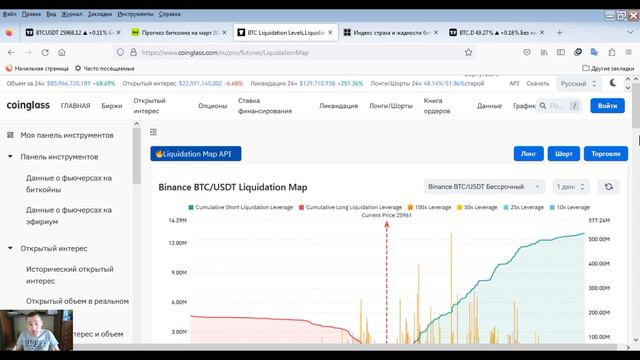Screen dimensions: 640x360
Task: Toggle 100x Leverage legend series
Action: pos(429,207)
